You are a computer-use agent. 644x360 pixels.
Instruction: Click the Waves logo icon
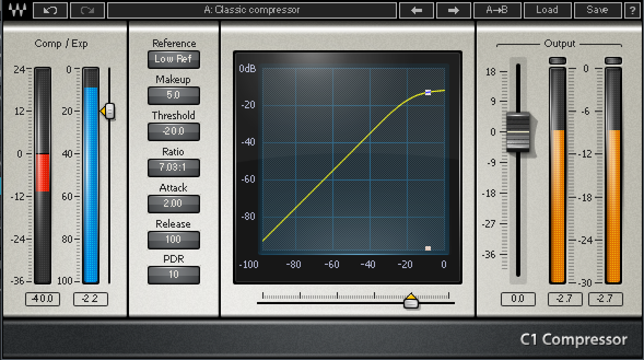(17, 10)
